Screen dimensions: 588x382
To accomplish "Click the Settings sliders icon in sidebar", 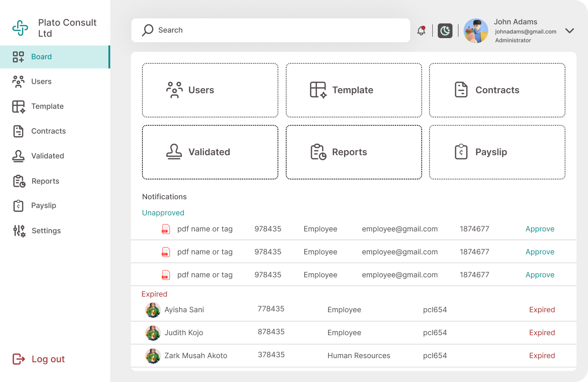I will (19, 230).
